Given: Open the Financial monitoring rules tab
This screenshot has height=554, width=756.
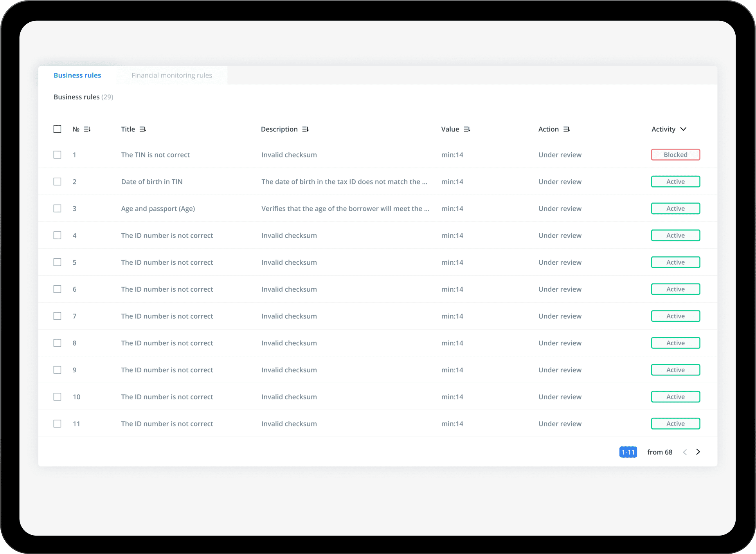Looking at the screenshot, I should [x=172, y=75].
